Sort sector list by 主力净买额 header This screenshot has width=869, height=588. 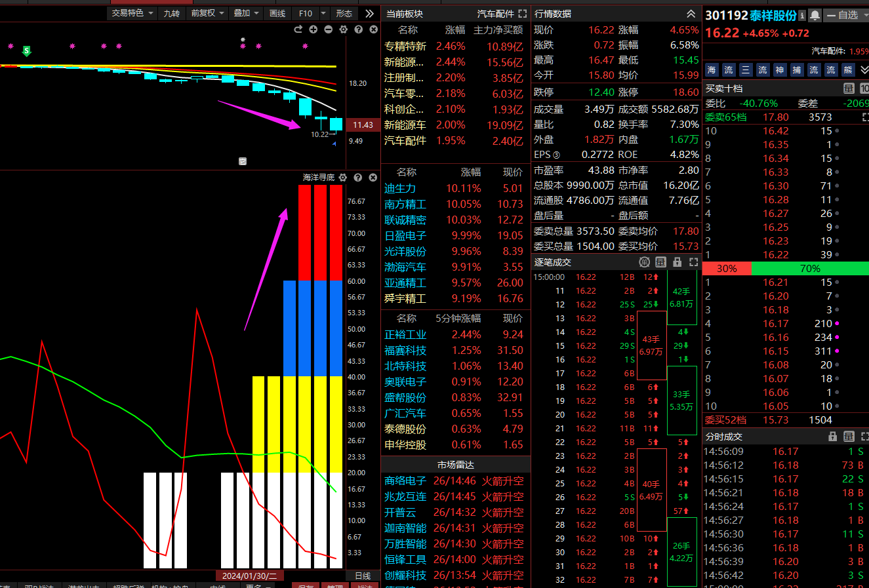(x=498, y=30)
